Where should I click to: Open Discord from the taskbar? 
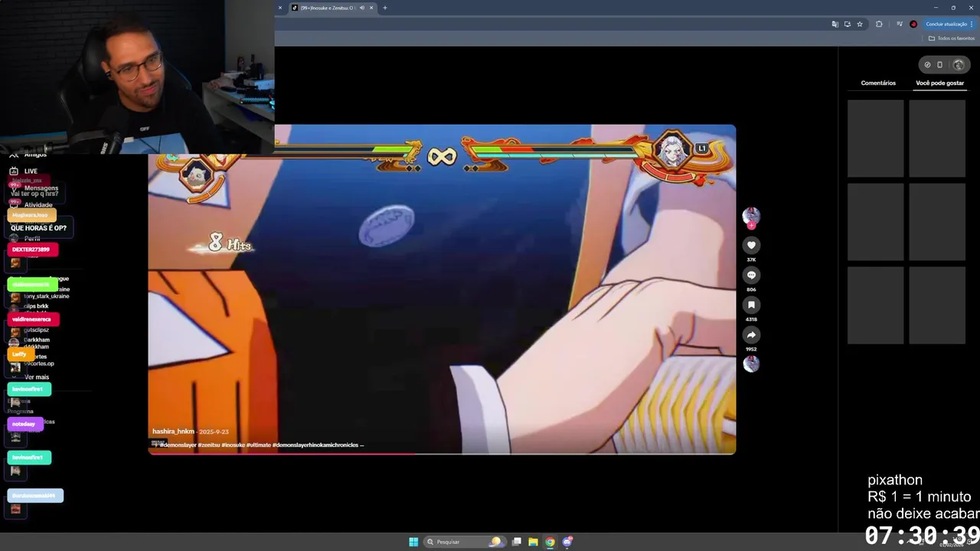(567, 542)
